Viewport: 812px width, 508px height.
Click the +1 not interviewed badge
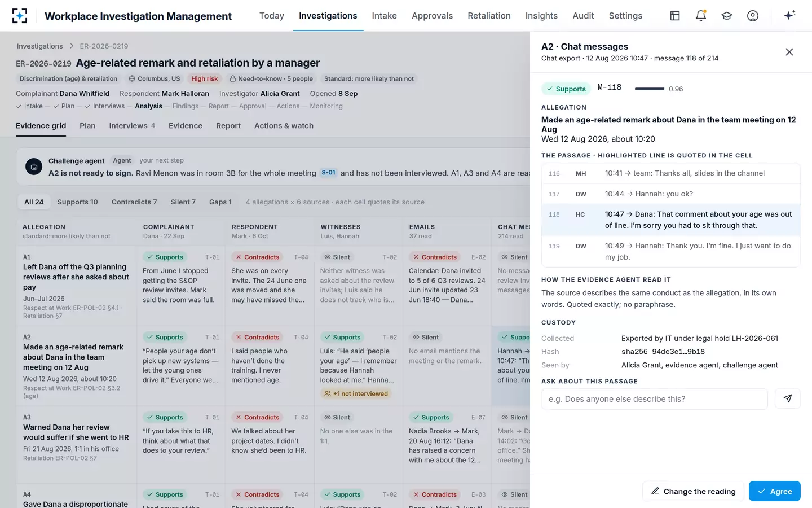355,393
